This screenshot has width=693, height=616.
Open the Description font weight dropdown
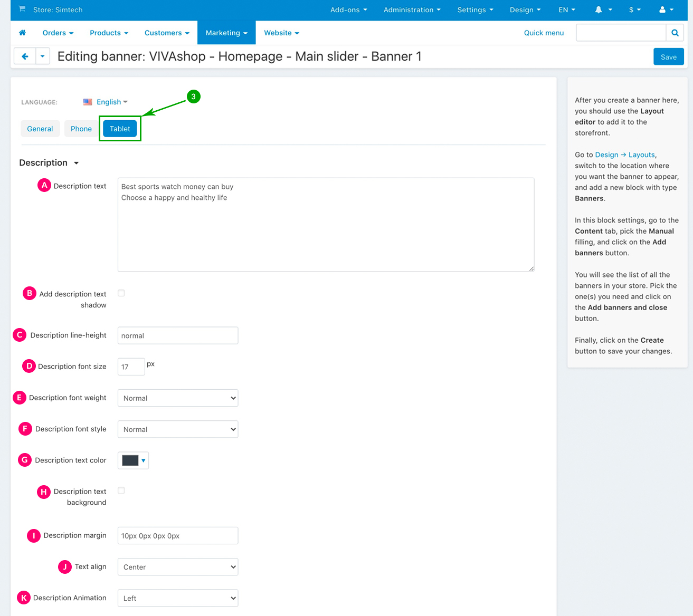point(177,398)
